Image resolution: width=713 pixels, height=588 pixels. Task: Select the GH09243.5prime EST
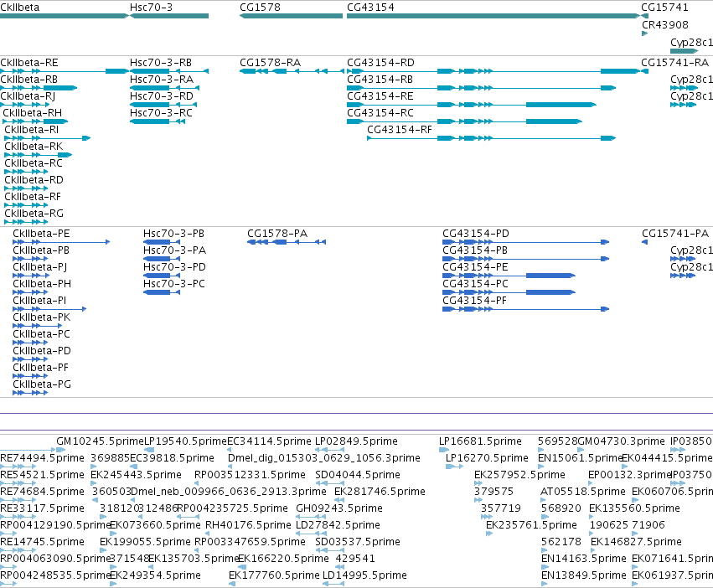311,517
